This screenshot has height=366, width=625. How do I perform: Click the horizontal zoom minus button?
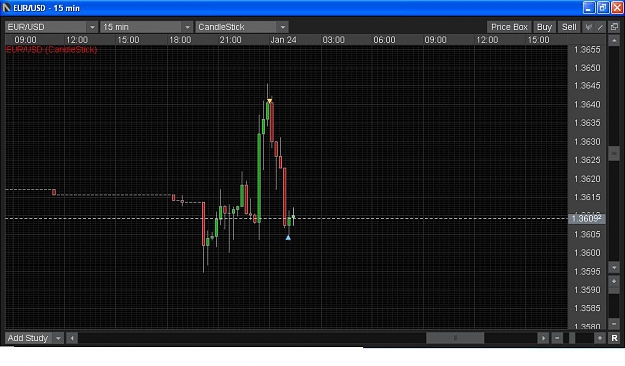point(557,338)
